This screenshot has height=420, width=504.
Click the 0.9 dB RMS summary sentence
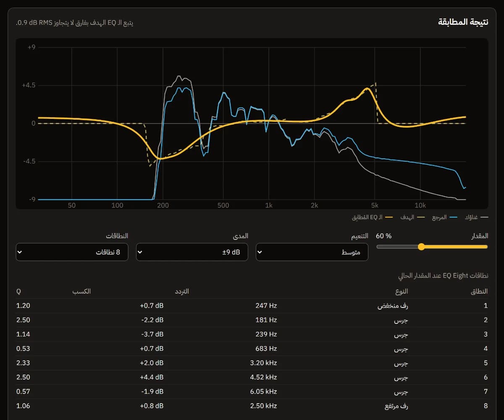pos(74,22)
